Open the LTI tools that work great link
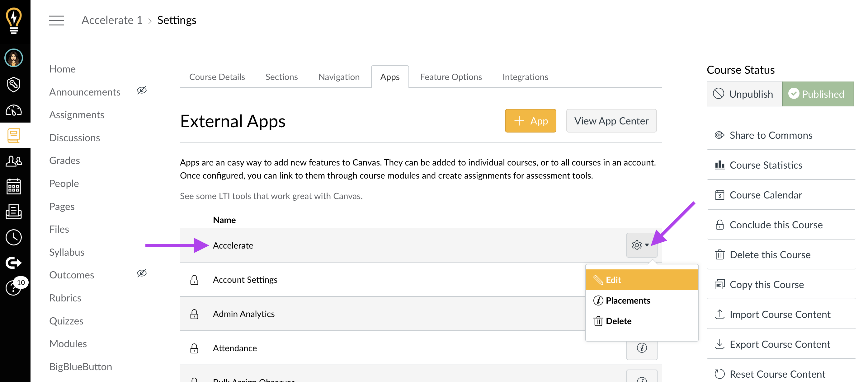Image resolution: width=868 pixels, height=382 pixels. pyautogui.click(x=271, y=196)
